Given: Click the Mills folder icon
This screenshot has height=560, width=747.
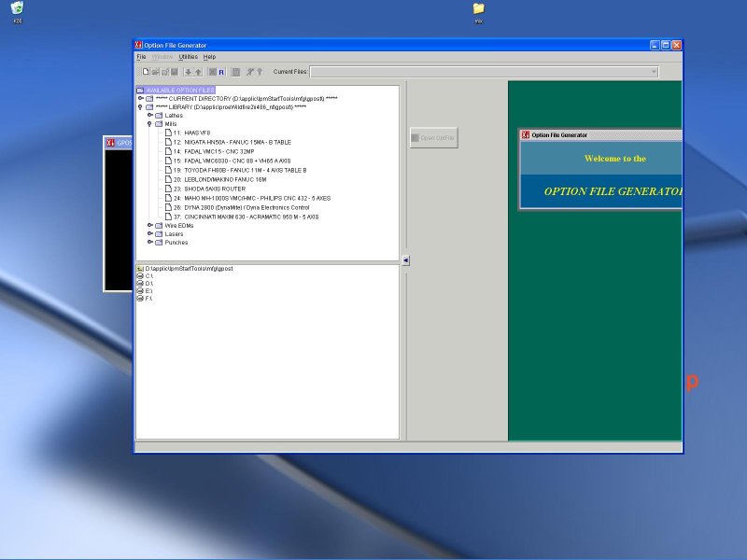Looking at the screenshot, I should [159, 124].
